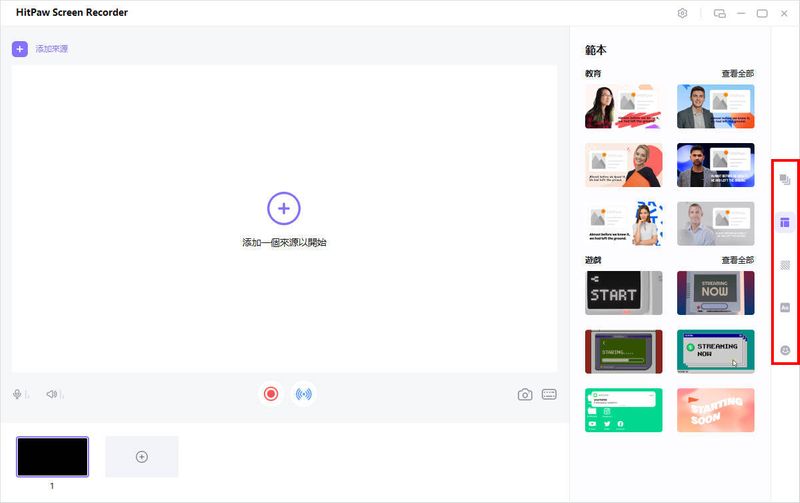Viewport: 800px width, 503px height.
Task: Click the large circled plus in canvas center
Action: (x=284, y=208)
